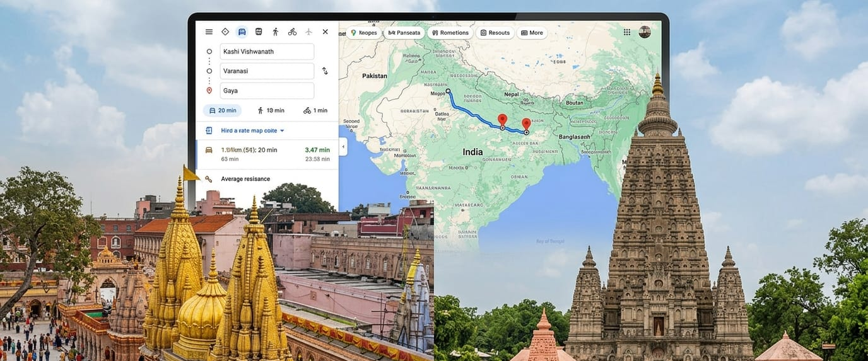The image size is (868, 361).
Task: Toggle the 20 min driving option
Action: (x=222, y=110)
